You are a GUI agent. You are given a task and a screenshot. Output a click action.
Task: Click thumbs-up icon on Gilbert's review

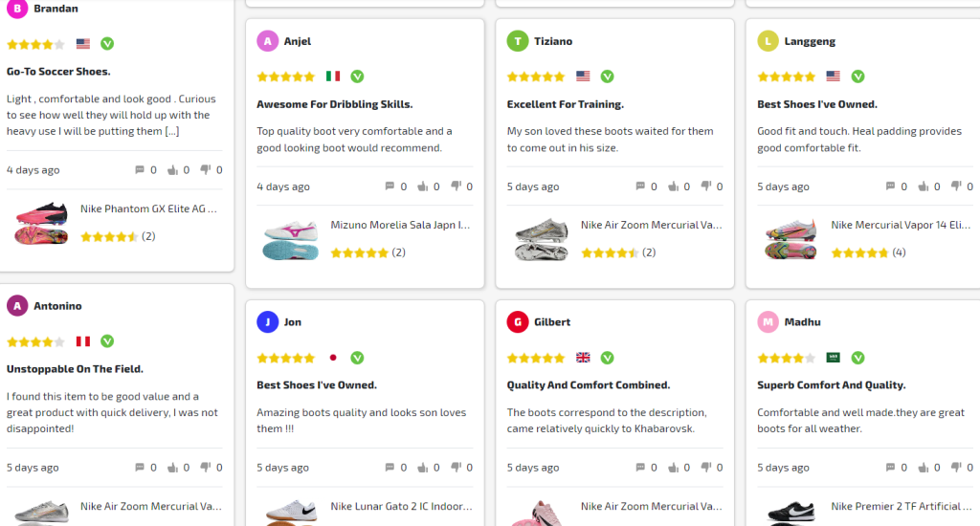point(673,468)
